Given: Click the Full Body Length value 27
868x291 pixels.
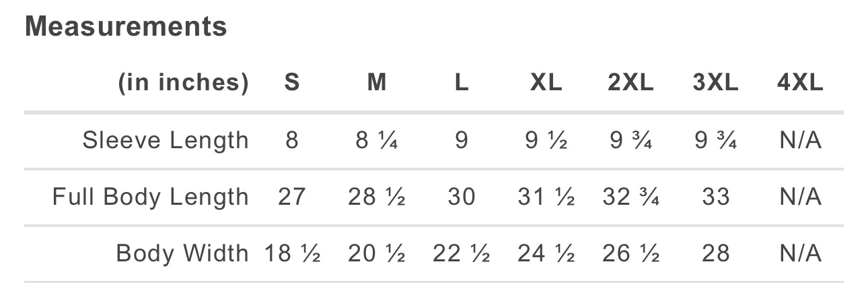Looking at the screenshot, I should (x=291, y=197).
